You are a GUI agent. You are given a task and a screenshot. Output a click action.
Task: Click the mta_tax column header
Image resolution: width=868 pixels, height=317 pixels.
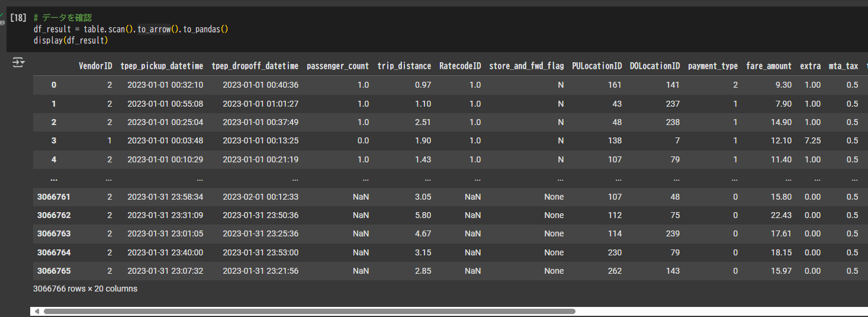pyautogui.click(x=844, y=66)
